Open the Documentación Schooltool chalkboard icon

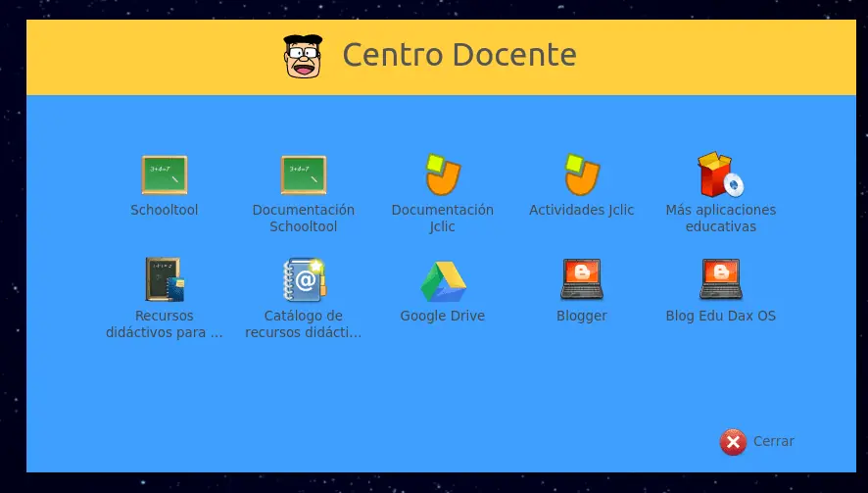[304, 175]
